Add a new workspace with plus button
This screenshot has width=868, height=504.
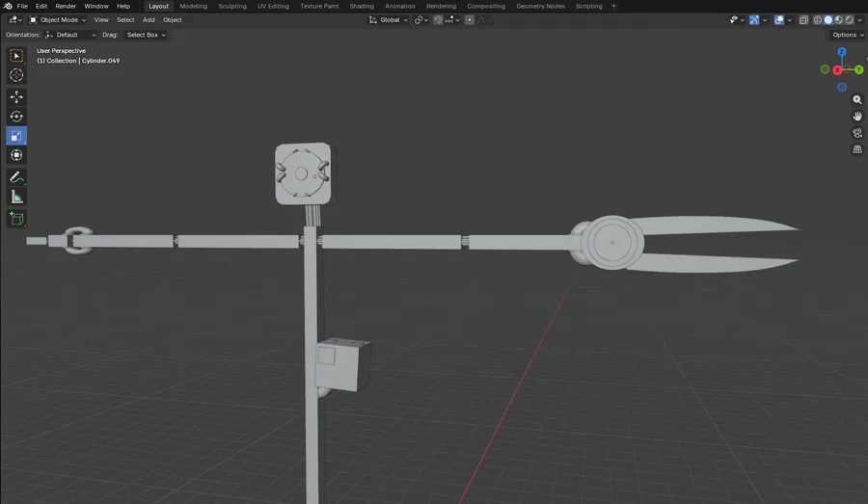(x=614, y=6)
